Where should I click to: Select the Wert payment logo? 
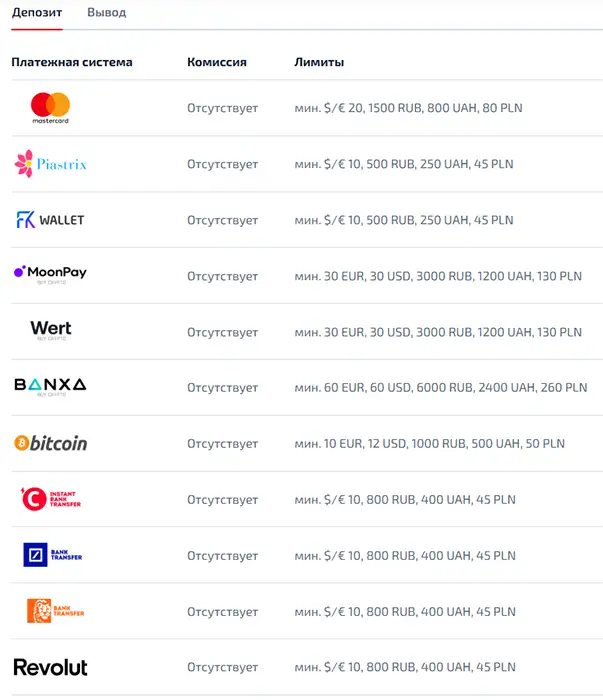pos(51,330)
